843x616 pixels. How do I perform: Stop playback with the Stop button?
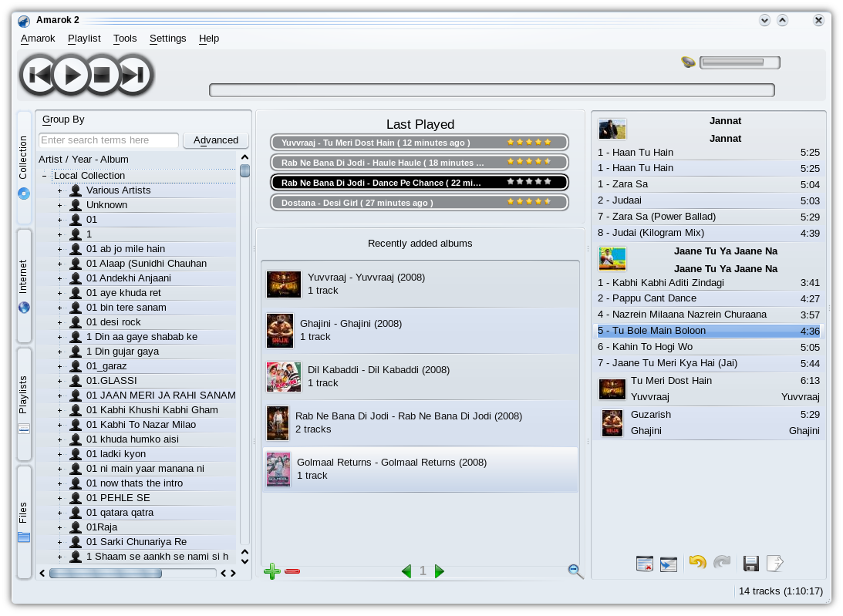[102, 76]
